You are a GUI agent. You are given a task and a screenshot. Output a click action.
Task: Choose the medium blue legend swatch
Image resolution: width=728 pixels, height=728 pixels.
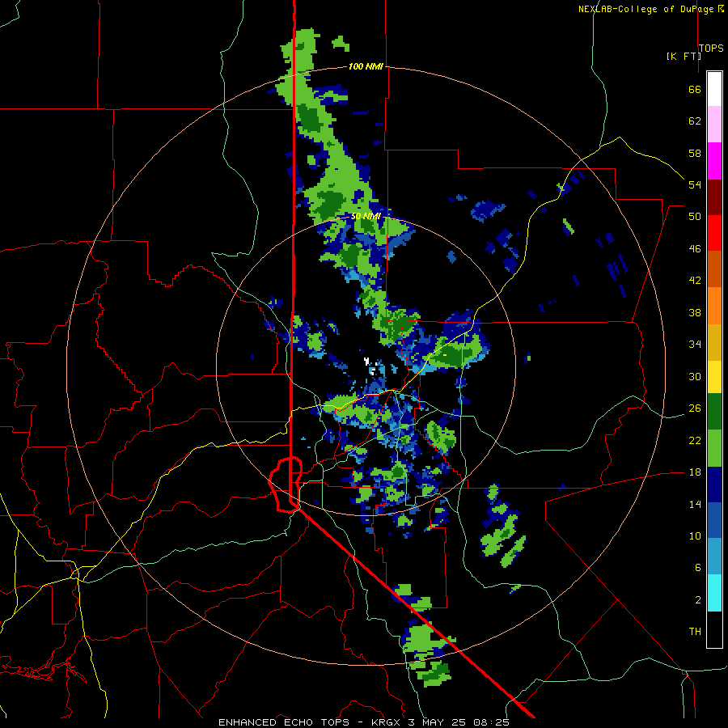714,520
